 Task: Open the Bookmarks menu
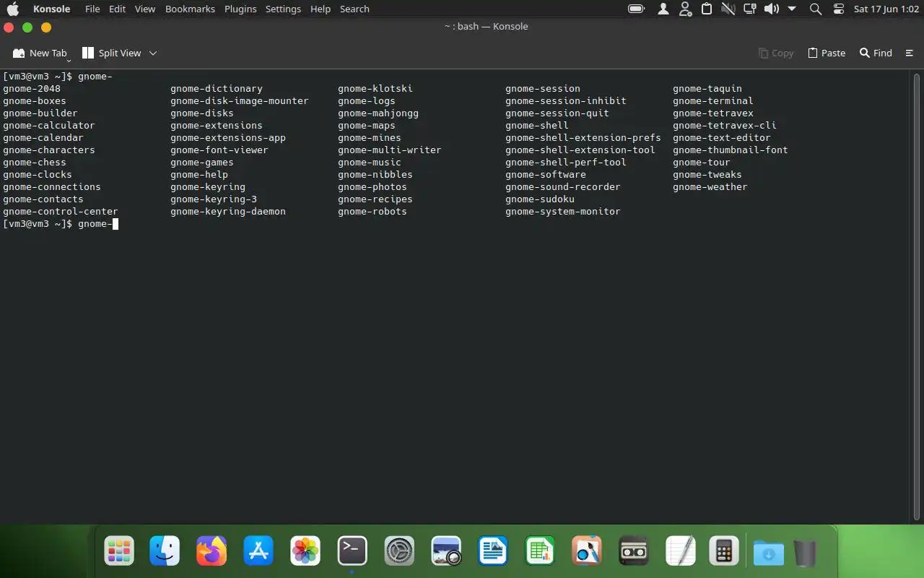pyautogui.click(x=190, y=9)
